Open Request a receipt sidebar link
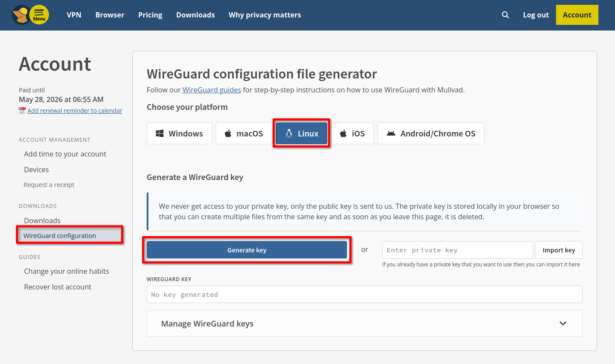This screenshot has height=364, width=615. pos(49,185)
